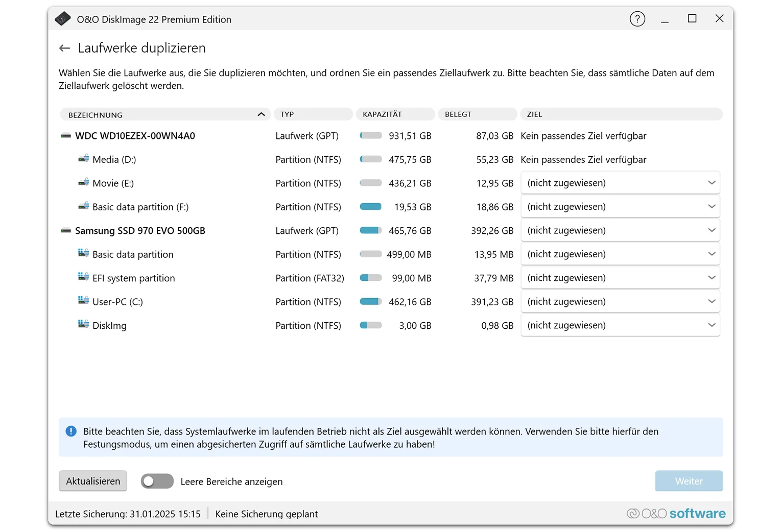Toggle the Leere Bereiche anzeigen switch
Image resolution: width=782 pixels, height=532 pixels.
(x=157, y=481)
